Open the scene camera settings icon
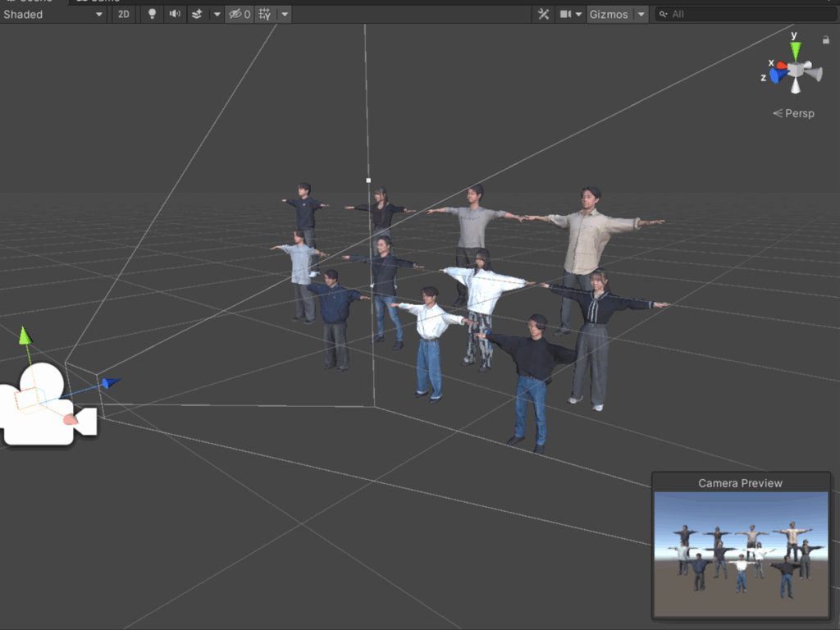The image size is (840, 630). (x=566, y=14)
